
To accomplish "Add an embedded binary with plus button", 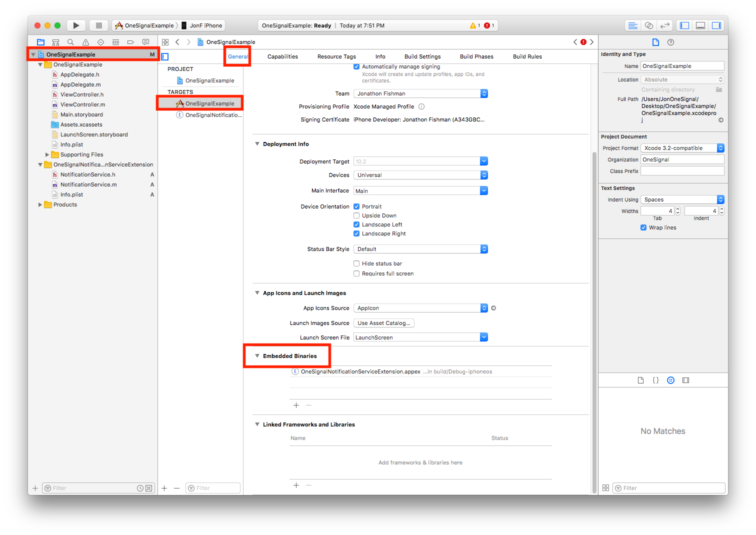I will pos(296,405).
